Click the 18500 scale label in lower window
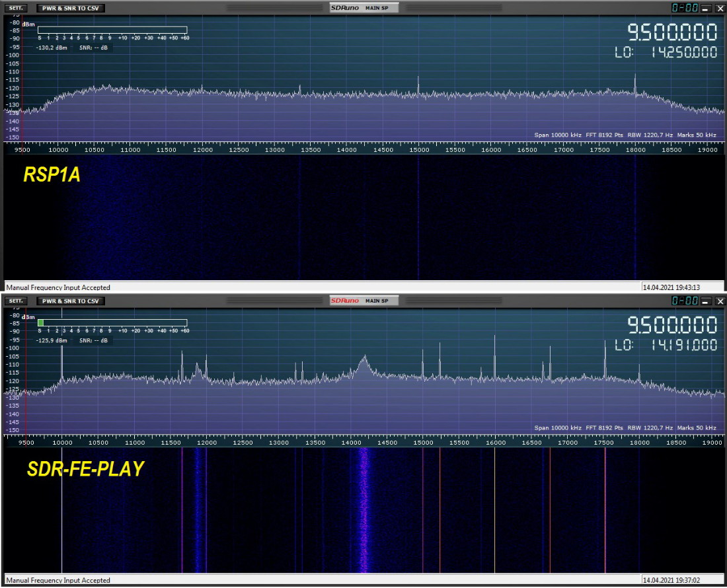727x588 pixels. (676, 443)
